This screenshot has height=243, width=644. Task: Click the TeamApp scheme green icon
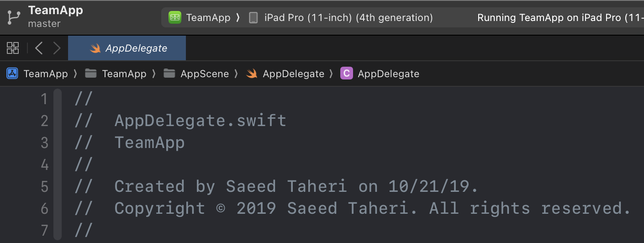coord(175,18)
